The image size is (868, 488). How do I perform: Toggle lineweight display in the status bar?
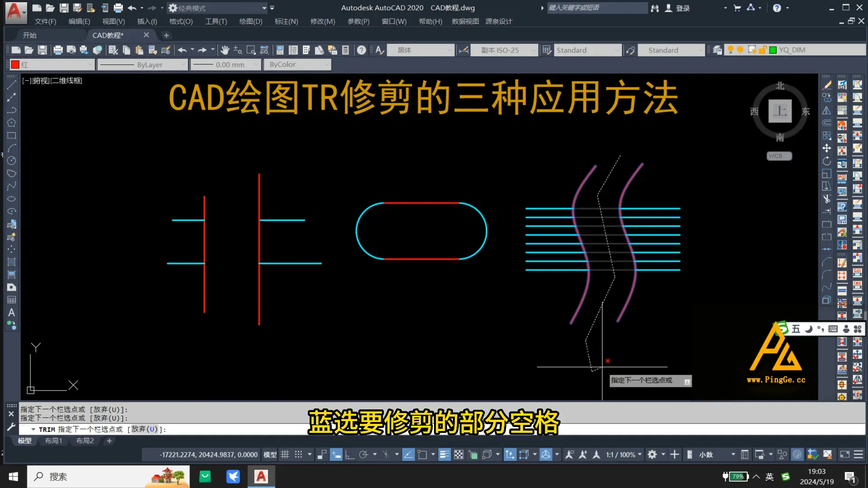tap(444, 455)
